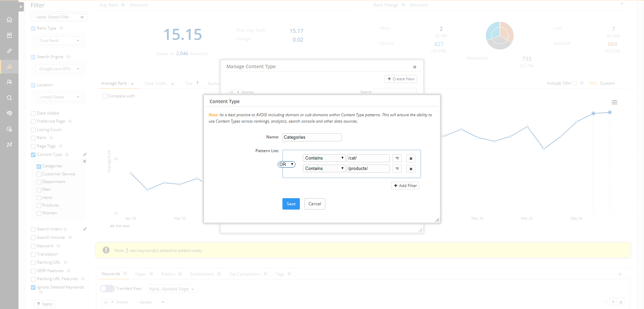Close the Manage Content Type dialog
Screen dimensions: 644x309
[415, 67]
